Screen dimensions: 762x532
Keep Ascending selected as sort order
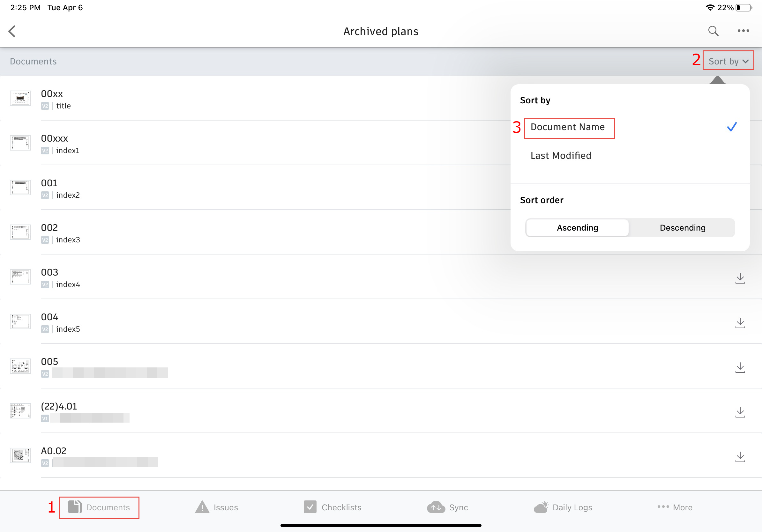577,227
